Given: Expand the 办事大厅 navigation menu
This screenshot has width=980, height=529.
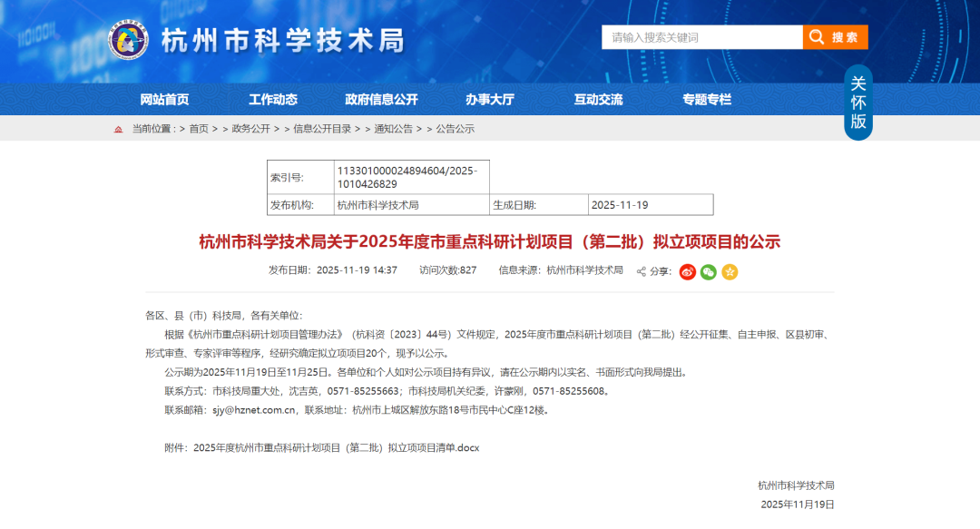Looking at the screenshot, I should tap(490, 100).
